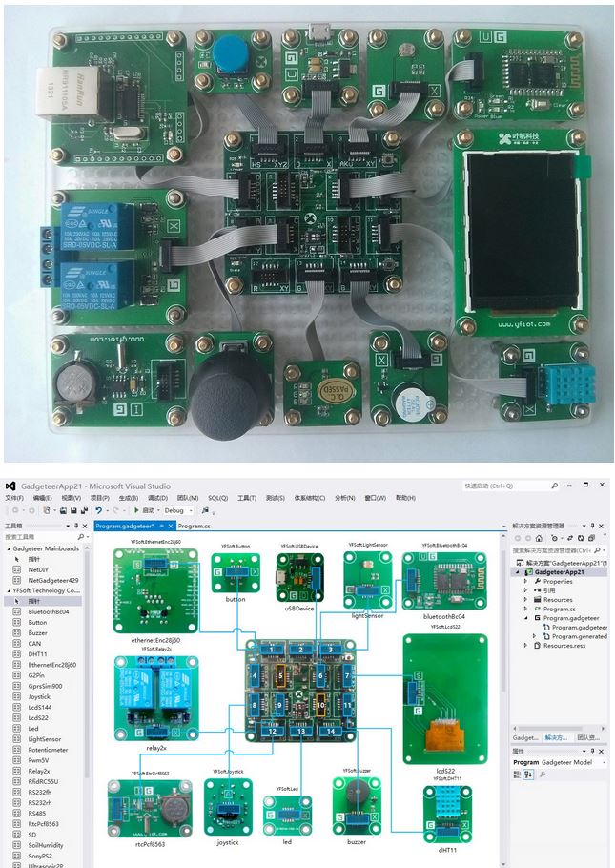Click the Undo arrow in the toolbar
The image size is (615, 868).
98,510
